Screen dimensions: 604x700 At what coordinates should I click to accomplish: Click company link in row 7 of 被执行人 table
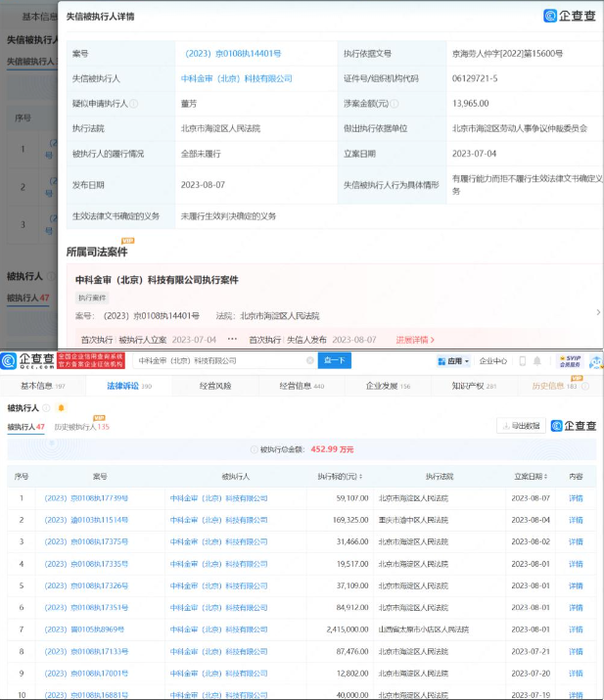(218, 630)
